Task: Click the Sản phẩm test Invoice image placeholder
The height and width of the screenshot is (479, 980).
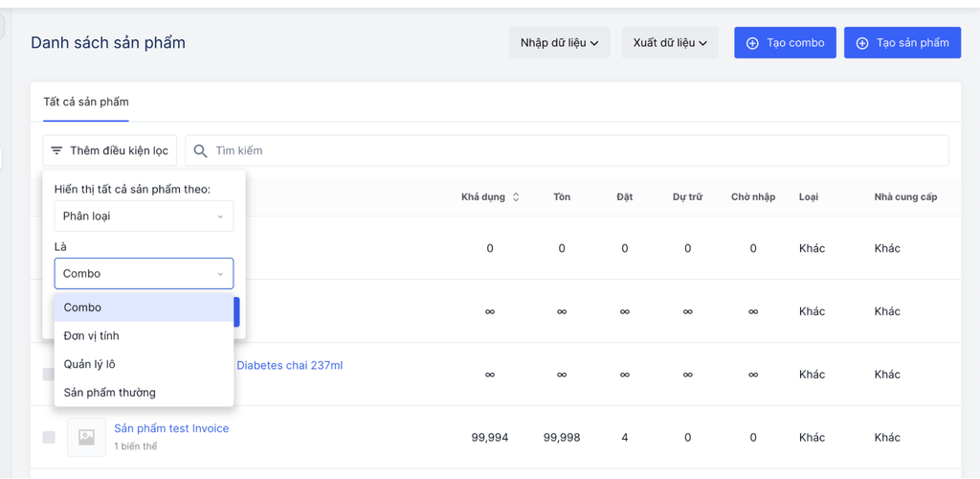Action: point(86,437)
